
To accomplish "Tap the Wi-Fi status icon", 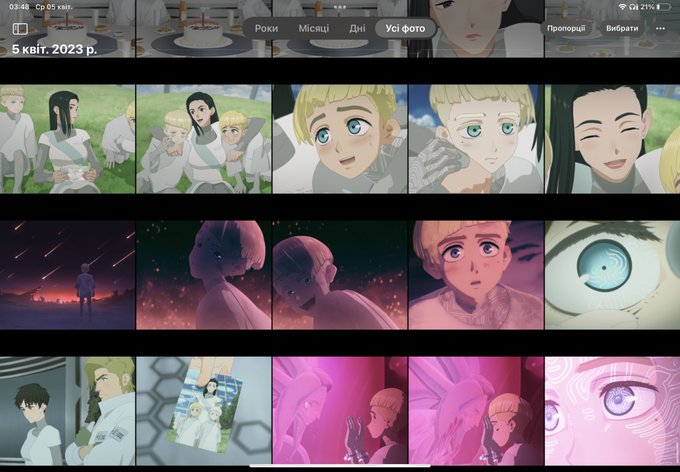I will click(622, 7).
